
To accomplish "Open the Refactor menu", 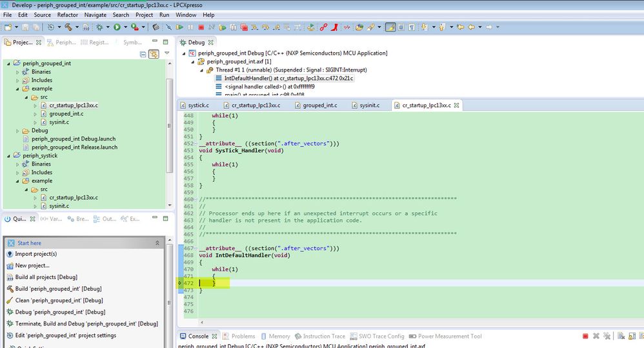I will pyautogui.click(x=68, y=15).
